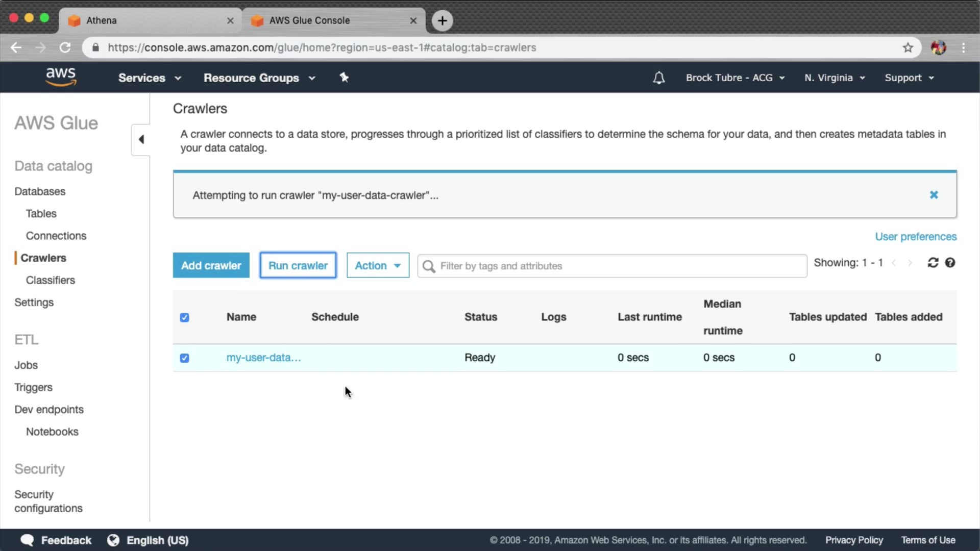The height and width of the screenshot is (551, 980).
Task: Bookmark page with star icon
Action: point(908,47)
